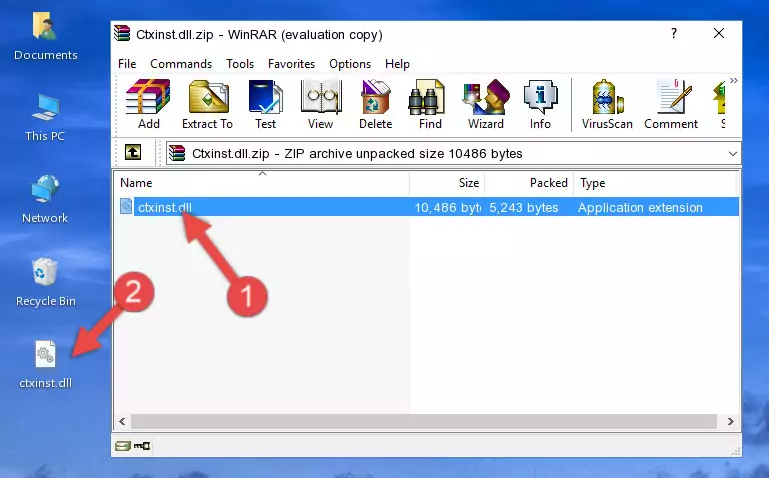This screenshot has height=478, width=769.
Task: Open the Tools menu
Action: pos(240,64)
